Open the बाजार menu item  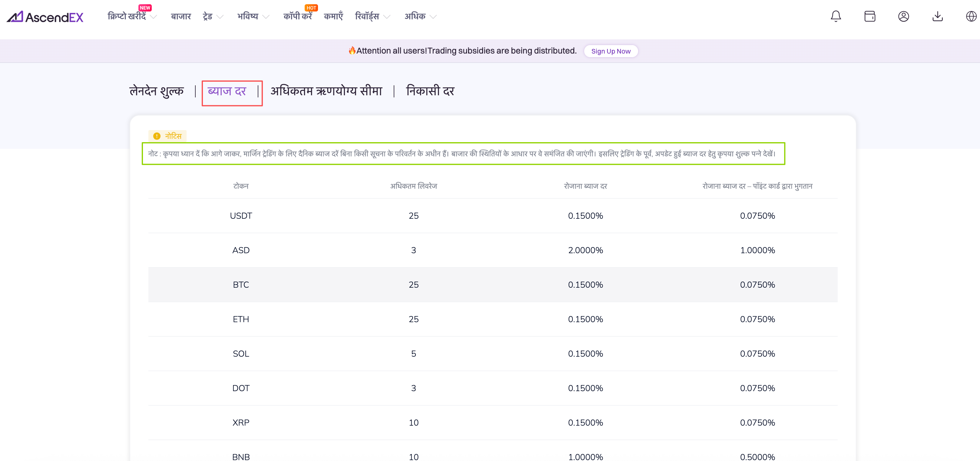tap(181, 16)
